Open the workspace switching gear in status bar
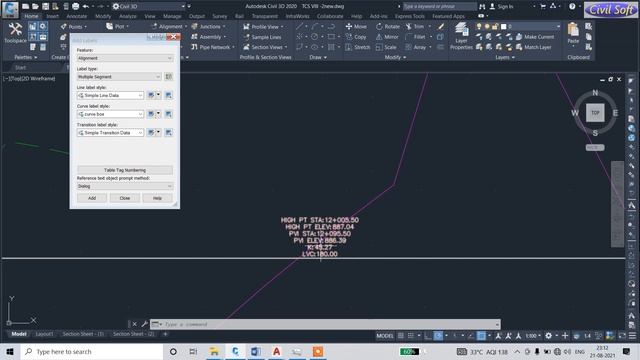Screen dimensions: 640x360 pyautogui.click(x=549, y=336)
